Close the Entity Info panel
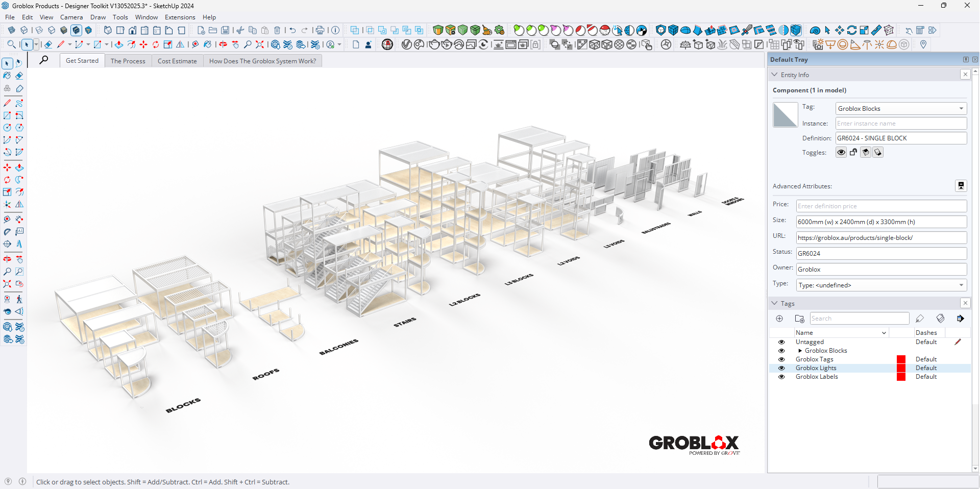The width and height of the screenshot is (980, 489). 965,75
